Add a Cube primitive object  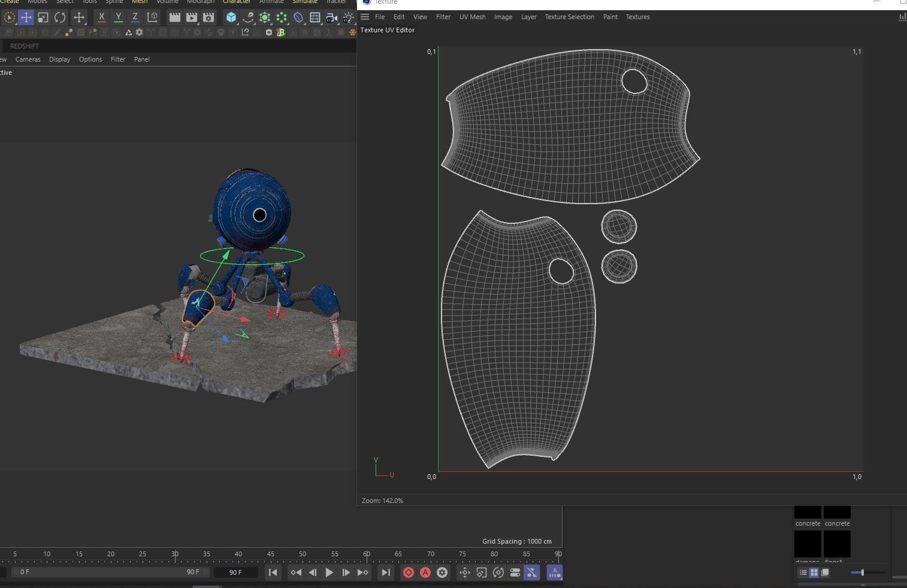coord(231,17)
